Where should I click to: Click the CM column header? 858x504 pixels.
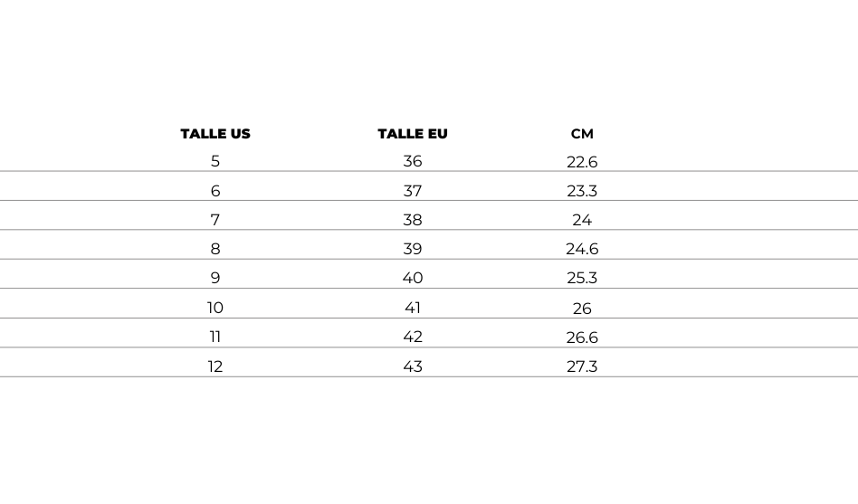click(x=582, y=134)
